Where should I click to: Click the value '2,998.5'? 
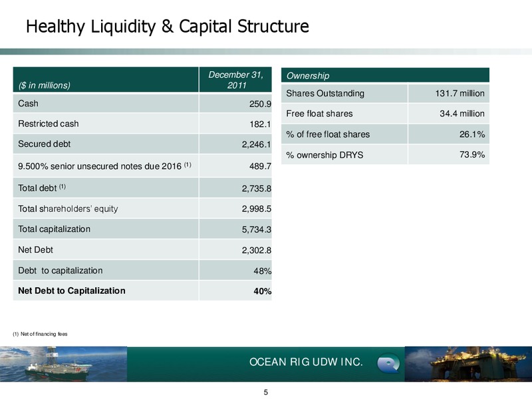coord(257,209)
